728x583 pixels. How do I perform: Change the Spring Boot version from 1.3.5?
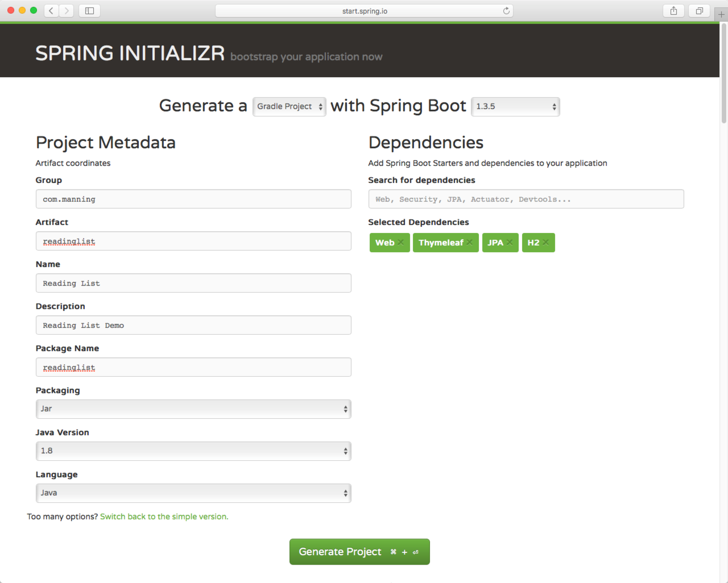(515, 106)
